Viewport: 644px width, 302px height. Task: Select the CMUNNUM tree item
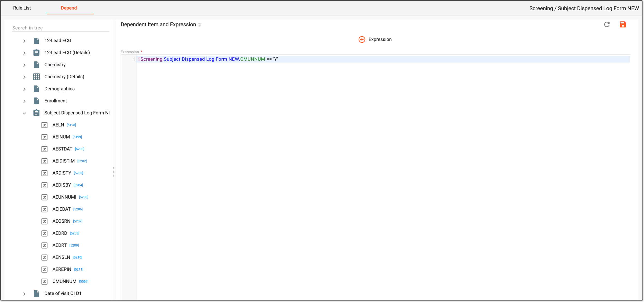(64, 282)
